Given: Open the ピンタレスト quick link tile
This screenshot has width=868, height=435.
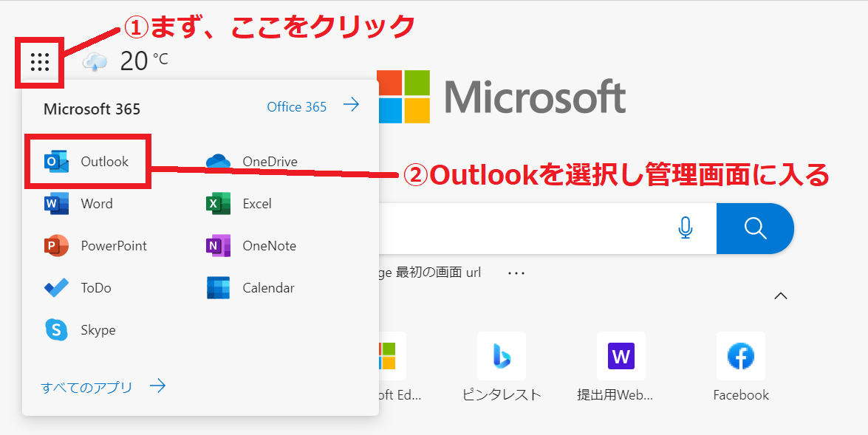Looking at the screenshot, I should click(502, 367).
